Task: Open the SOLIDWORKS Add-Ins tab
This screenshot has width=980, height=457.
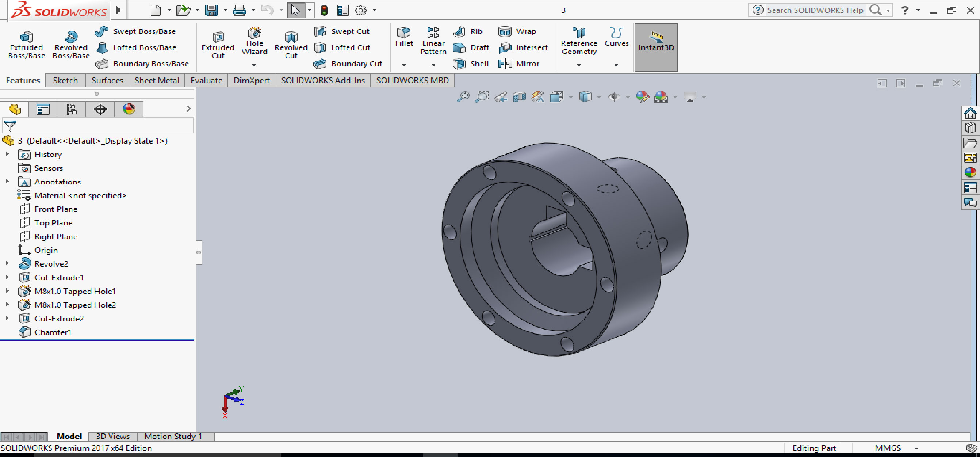Action: pos(323,80)
